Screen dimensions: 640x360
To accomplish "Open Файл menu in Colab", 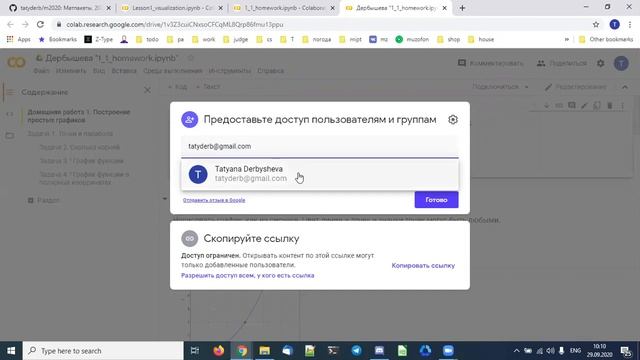I will click(x=41, y=71).
